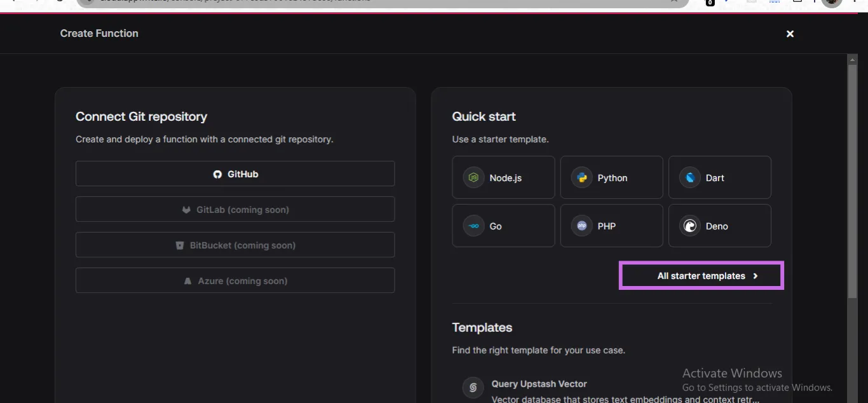
Task: Click the Connect Git repository heading
Action: tap(141, 116)
